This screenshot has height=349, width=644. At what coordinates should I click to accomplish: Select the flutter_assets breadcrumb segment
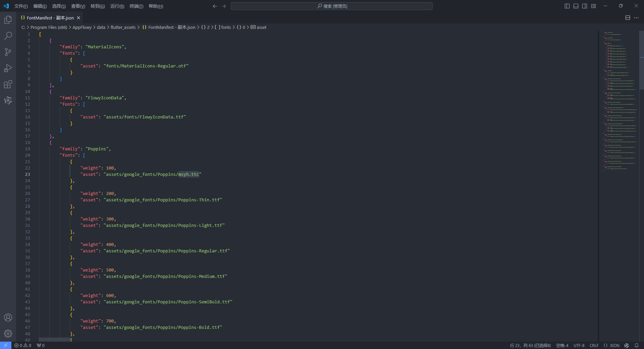123,28
